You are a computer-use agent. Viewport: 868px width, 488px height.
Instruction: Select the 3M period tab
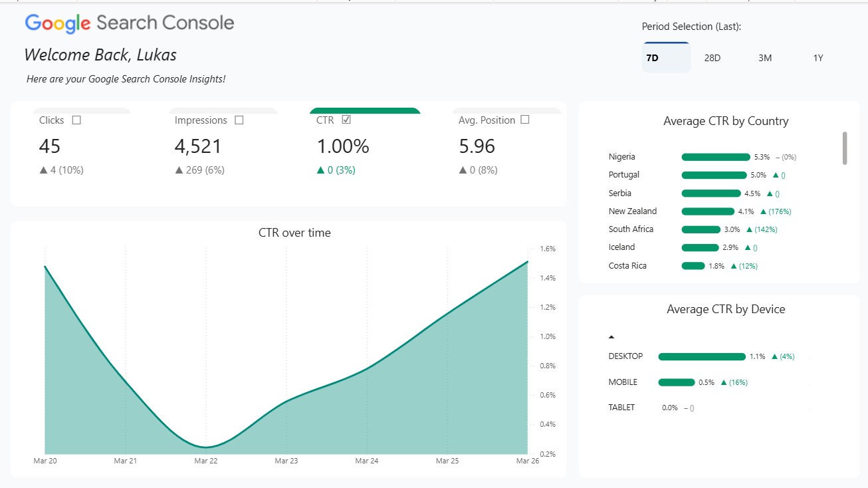tap(764, 58)
